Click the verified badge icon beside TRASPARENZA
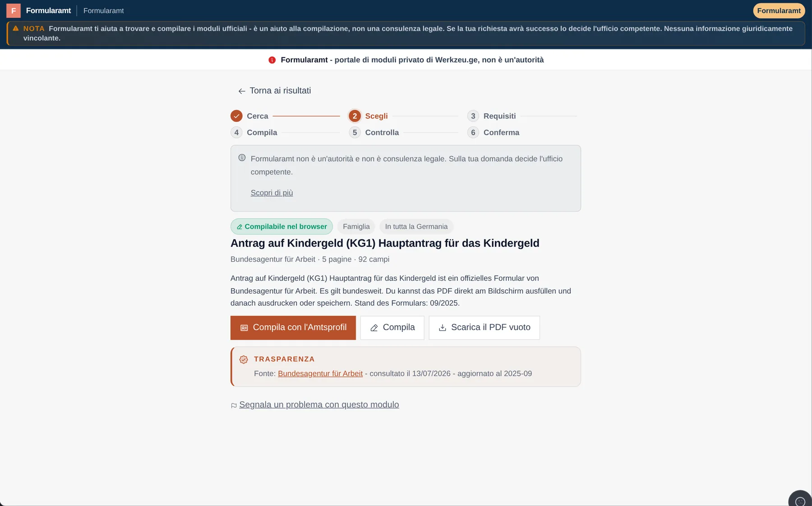Screen dimensions: 812x506 pos(244,359)
